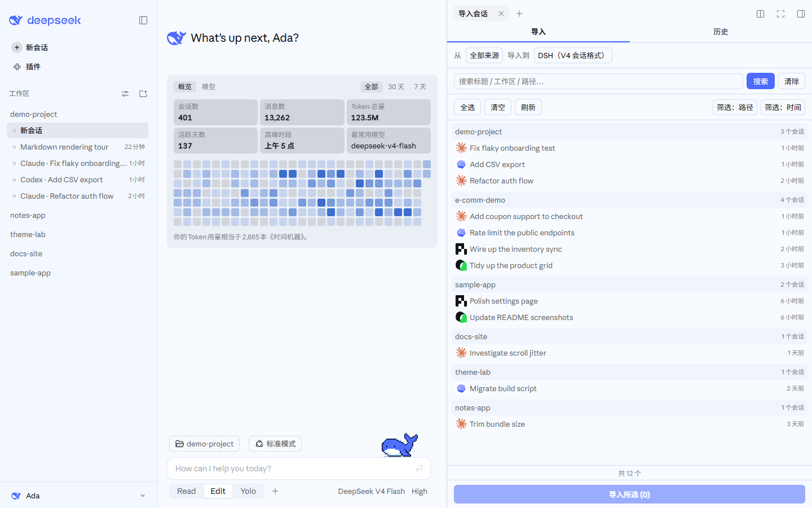
Task: Collapse e-comm-demo group in import list
Action: pyautogui.click(x=629, y=200)
